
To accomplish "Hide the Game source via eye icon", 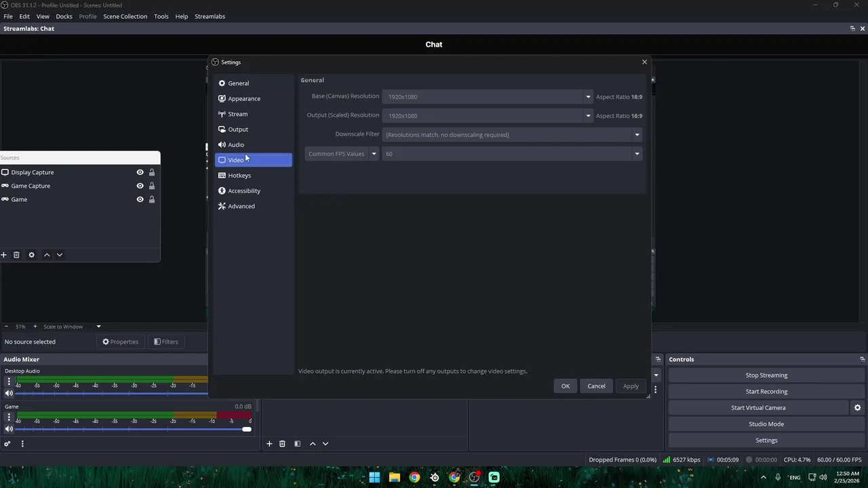I will point(140,199).
